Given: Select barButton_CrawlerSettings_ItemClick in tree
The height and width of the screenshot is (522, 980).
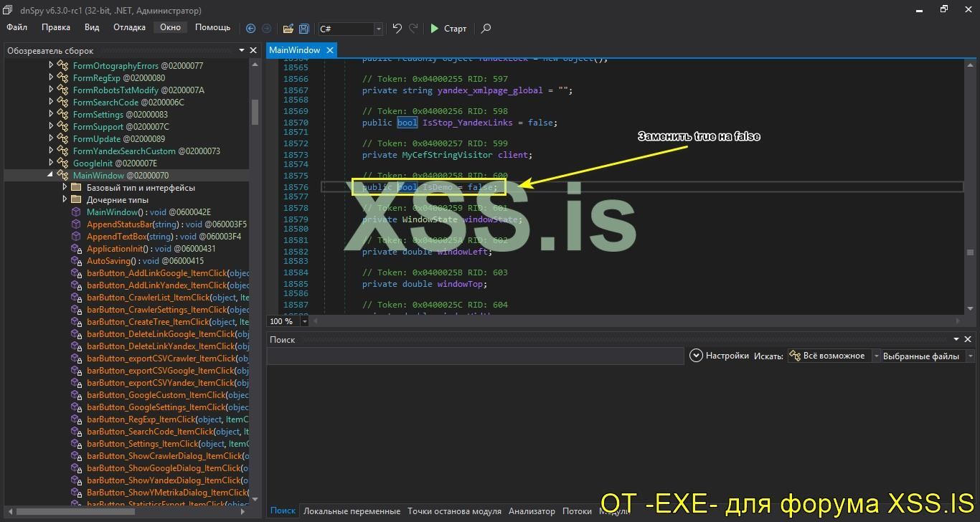Looking at the screenshot, I should 168,310.
